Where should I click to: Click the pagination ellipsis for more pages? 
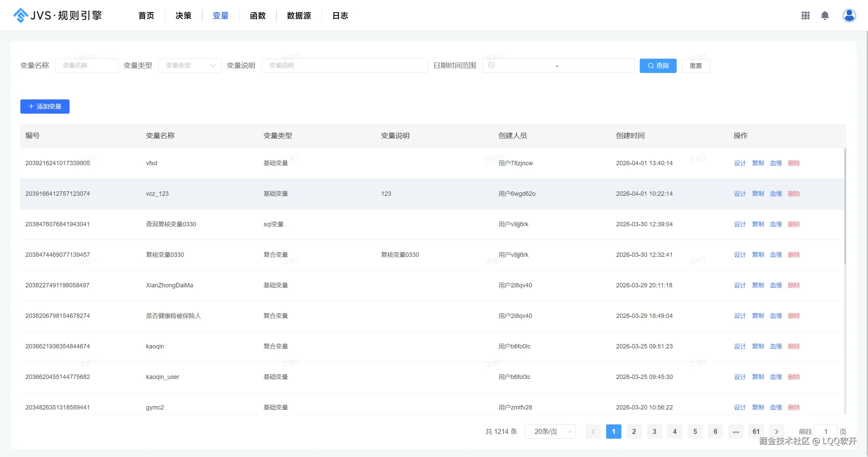click(736, 432)
